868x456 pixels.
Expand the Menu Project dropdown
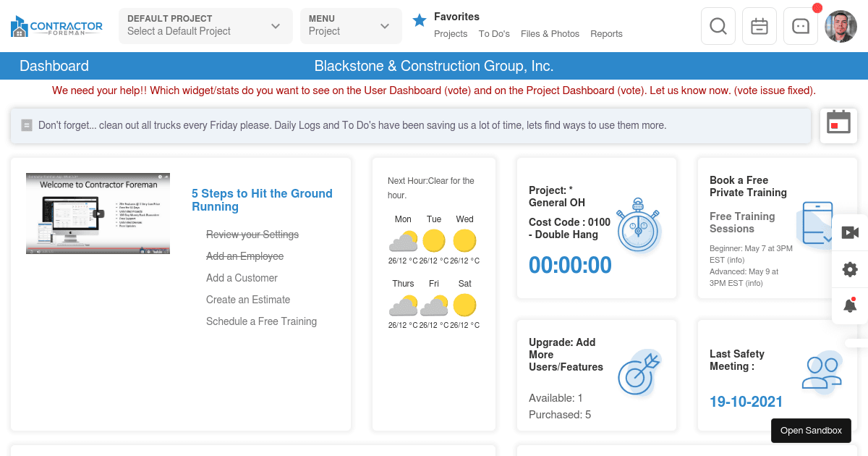[351, 26]
